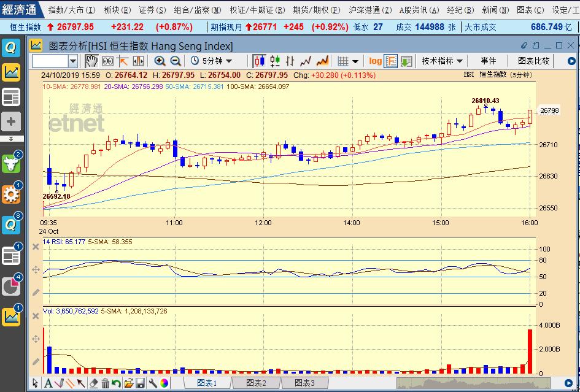Select the orange arrow pointer tool

pos(122,61)
